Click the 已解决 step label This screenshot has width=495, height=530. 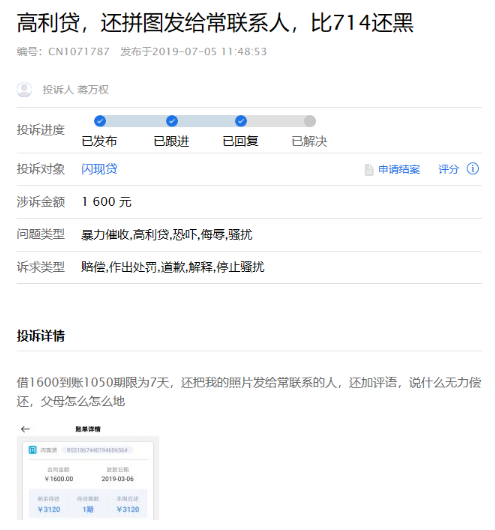tap(309, 141)
